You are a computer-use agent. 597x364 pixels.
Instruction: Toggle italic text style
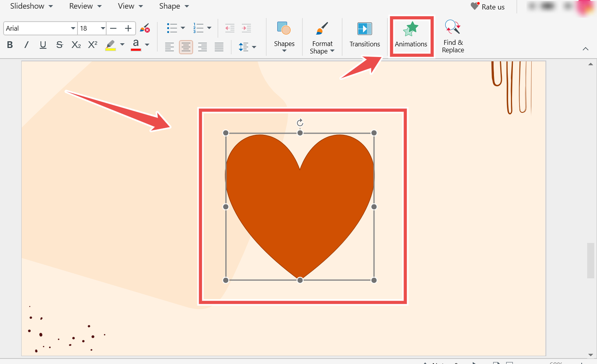pyautogui.click(x=26, y=45)
